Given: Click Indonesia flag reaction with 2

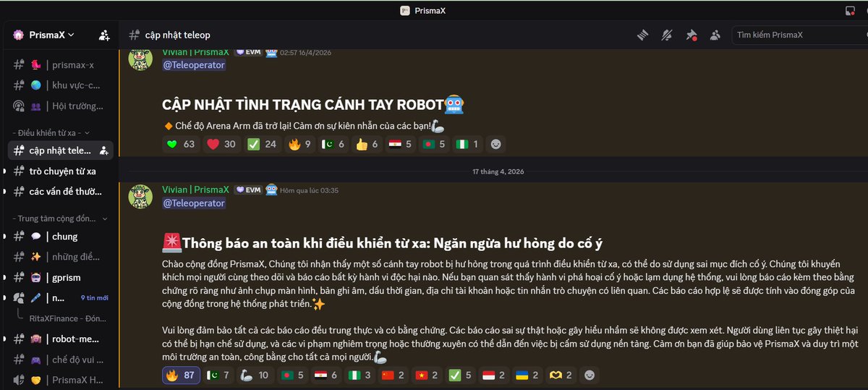Looking at the screenshot, I should click(x=492, y=375).
